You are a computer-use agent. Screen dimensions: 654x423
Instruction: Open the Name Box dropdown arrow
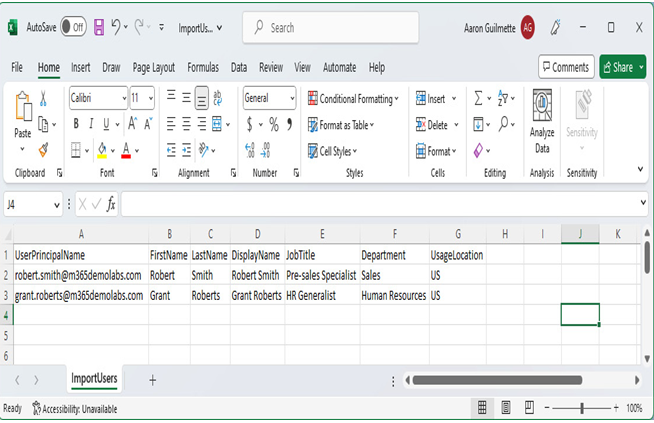point(57,205)
